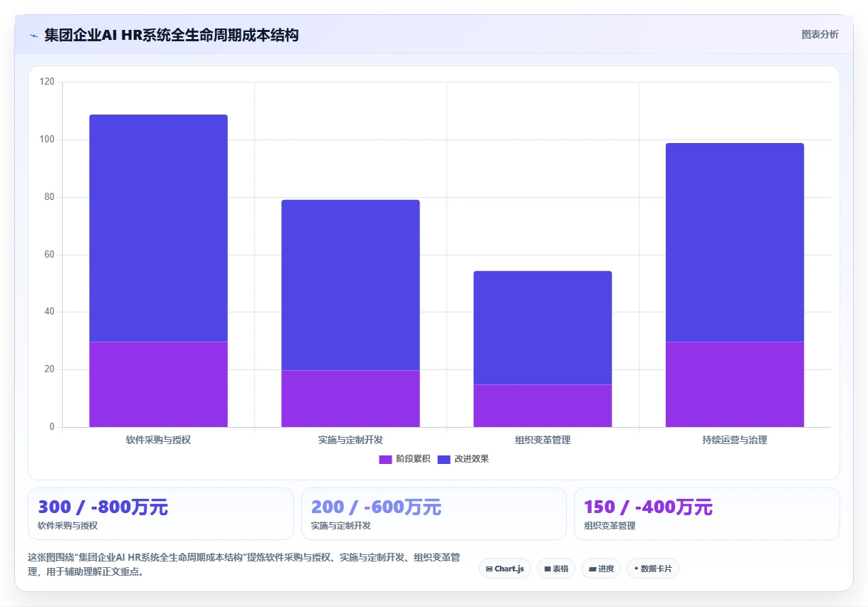Viewport: 868px width, 607px height.
Task: Click the blue segment of the 实施与定制开发 bar
Action: coord(350,285)
